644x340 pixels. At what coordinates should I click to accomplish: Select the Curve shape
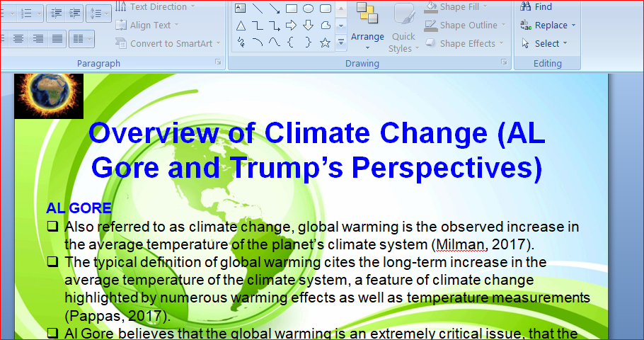click(x=275, y=42)
